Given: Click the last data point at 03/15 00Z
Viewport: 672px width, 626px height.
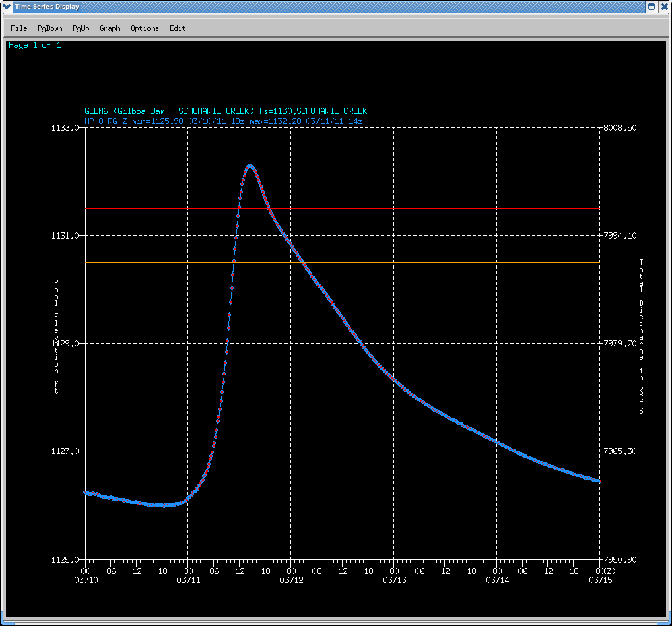Looking at the screenshot, I should pos(599,482).
